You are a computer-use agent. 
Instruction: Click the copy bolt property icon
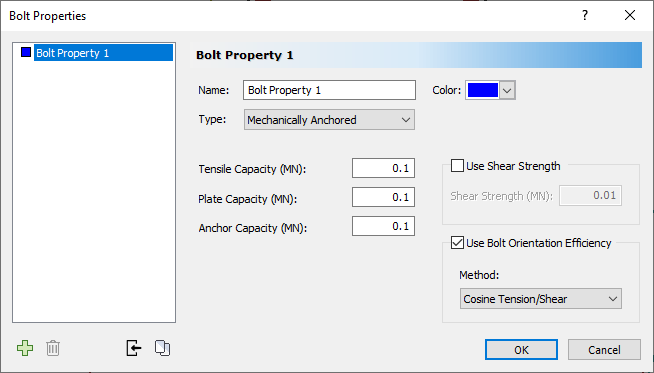pos(162,348)
